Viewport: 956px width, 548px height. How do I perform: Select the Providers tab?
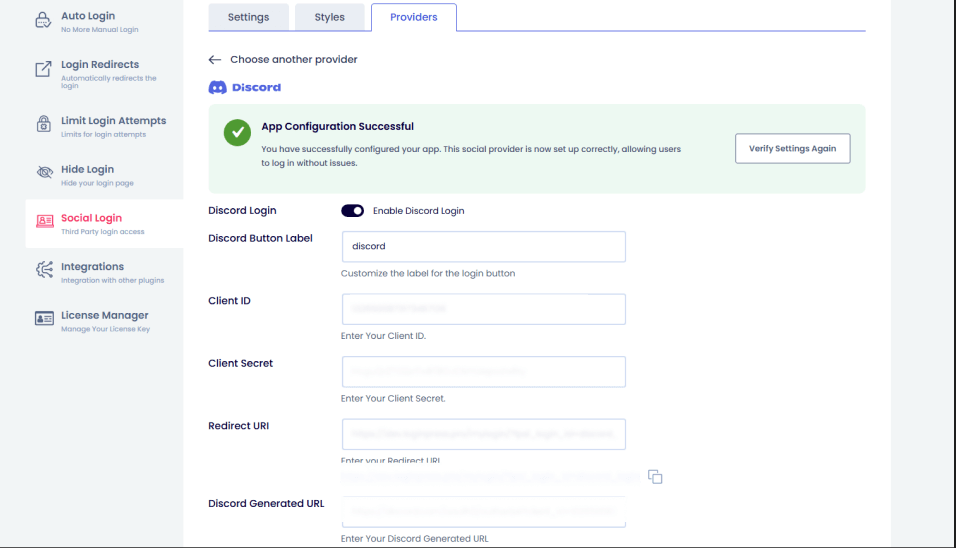(413, 17)
